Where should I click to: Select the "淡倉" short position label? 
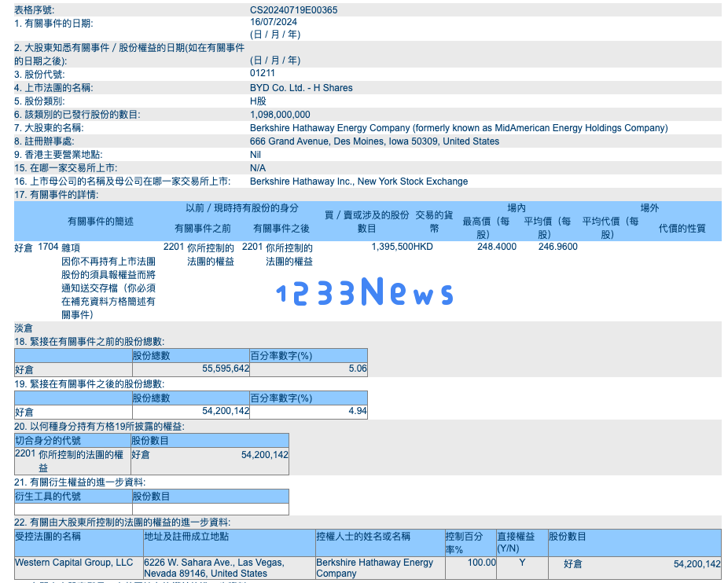click(24, 328)
